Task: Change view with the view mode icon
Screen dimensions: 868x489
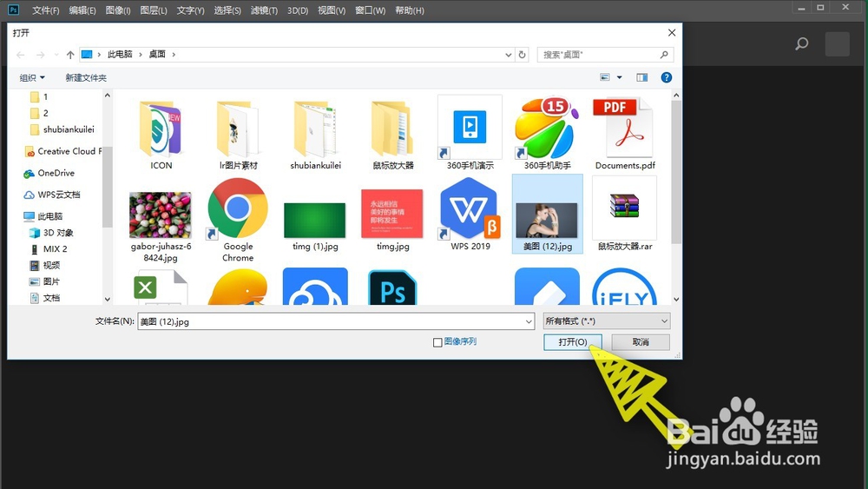Action: pos(605,77)
